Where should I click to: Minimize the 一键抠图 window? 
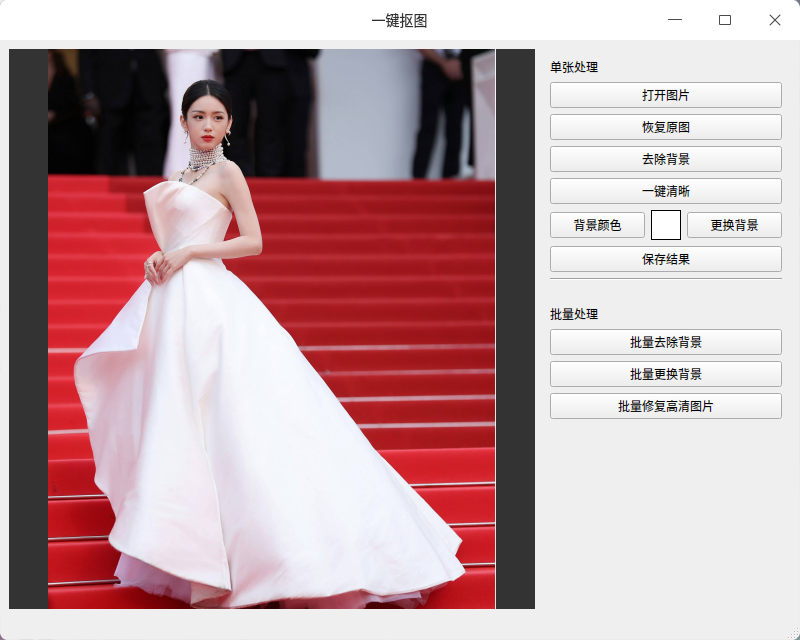674,20
